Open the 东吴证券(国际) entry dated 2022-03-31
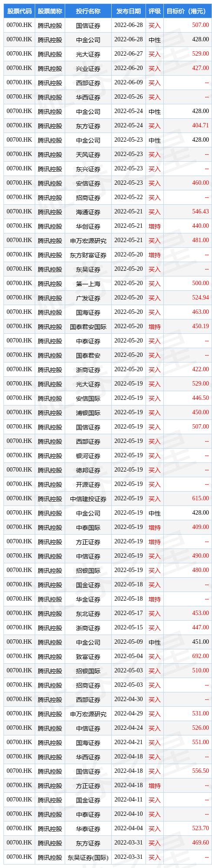Image resolution: width=212 pixels, height=868 pixels. click(108, 857)
